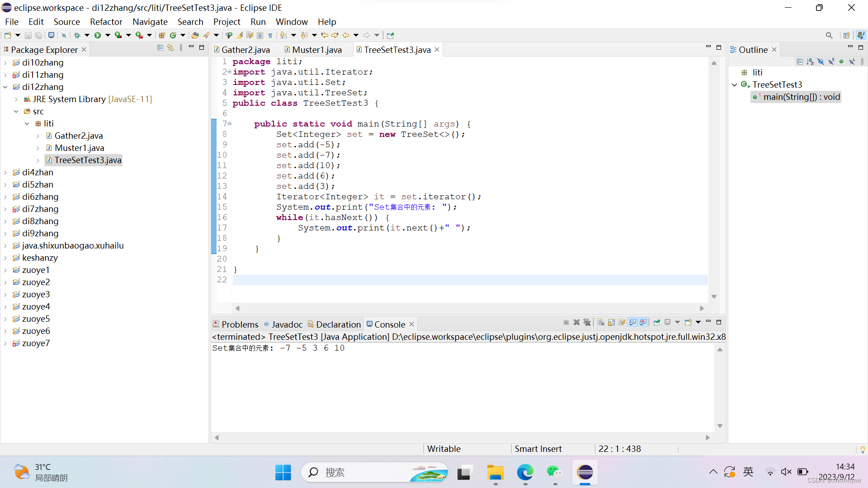This screenshot has height=488, width=868.
Task: Switch to the Gather2.java editor tab
Action: click(245, 50)
